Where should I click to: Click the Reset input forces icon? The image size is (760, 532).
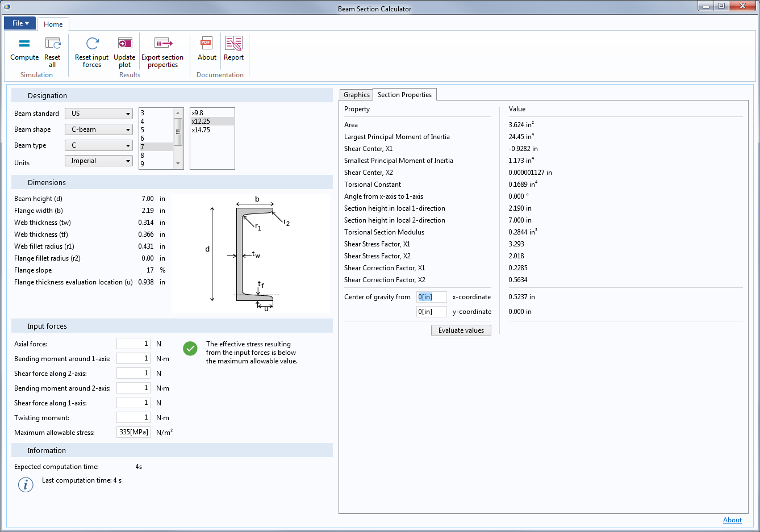click(x=92, y=44)
